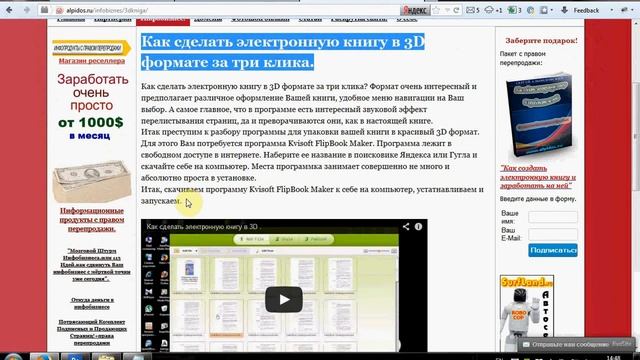Viewport: 640px width, 360px height.
Task: Open the 'Мозговой Штурм Инфобизнеса' sidebar link
Action: coord(92,264)
